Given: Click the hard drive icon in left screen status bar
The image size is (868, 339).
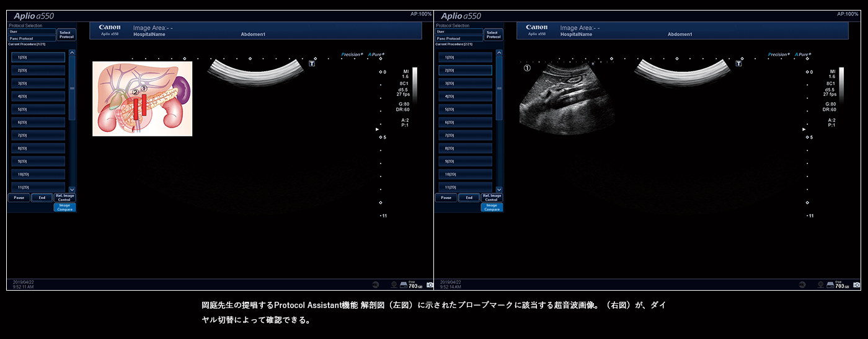Looking at the screenshot, I should 404,284.
